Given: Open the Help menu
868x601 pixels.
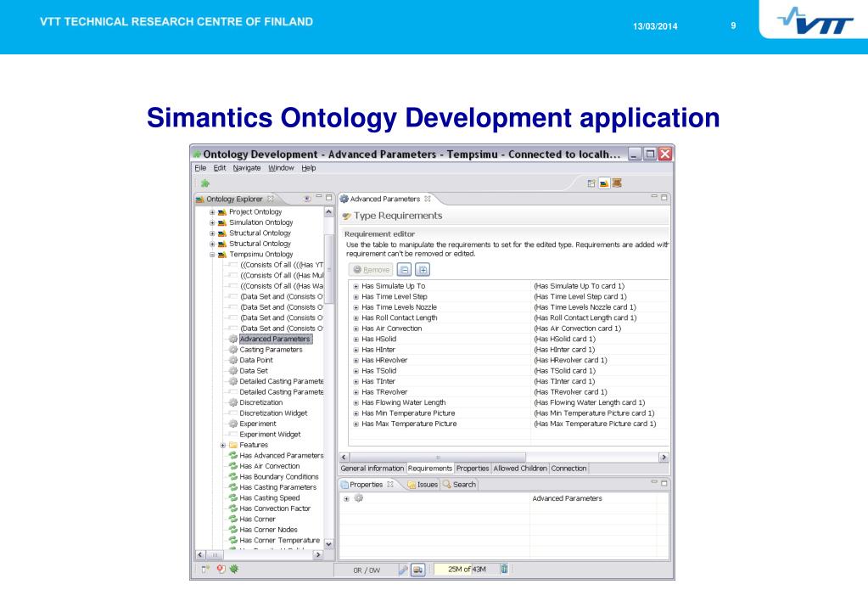Looking at the screenshot, I should [x=309, y=168].
